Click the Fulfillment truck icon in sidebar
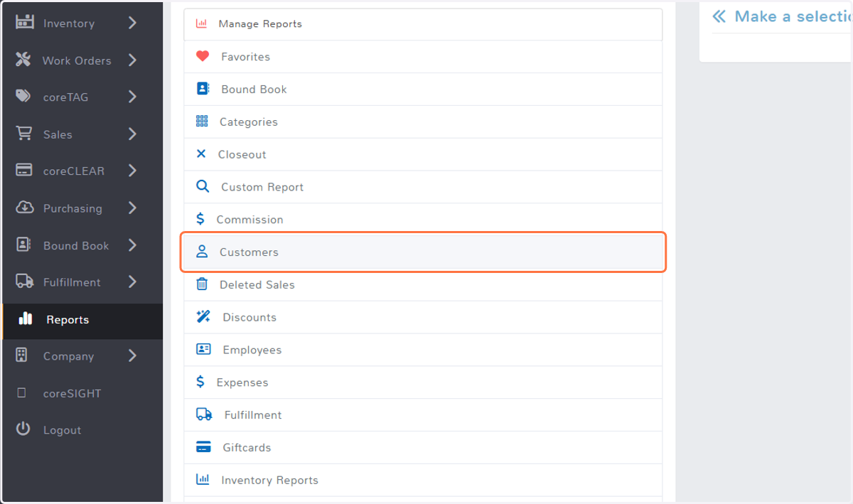This screenshot has height=504, width=853. (x=25, y=282)
